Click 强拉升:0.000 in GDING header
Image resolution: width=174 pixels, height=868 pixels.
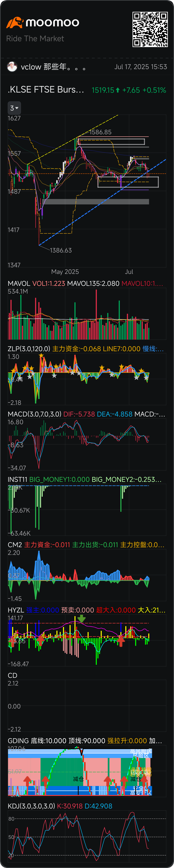[x=127, y=741]
